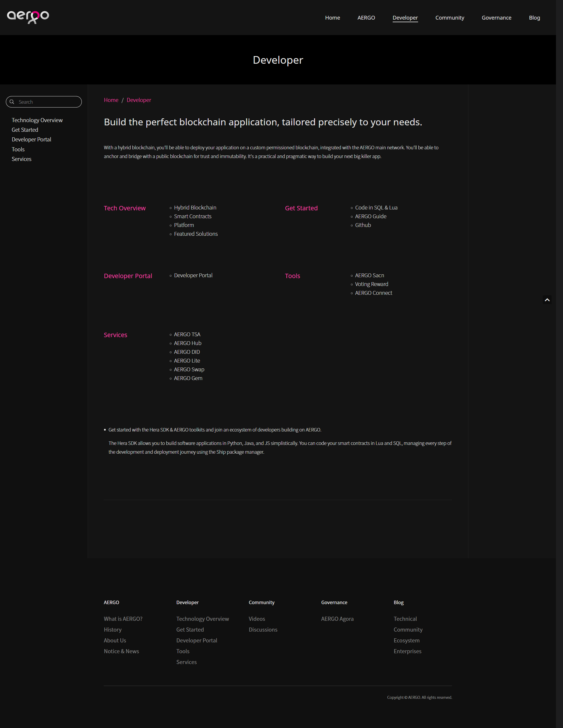The width and height of the screenshot is (563, 728).
Task: Open the About Us footer link
Action: pos(115,640)
